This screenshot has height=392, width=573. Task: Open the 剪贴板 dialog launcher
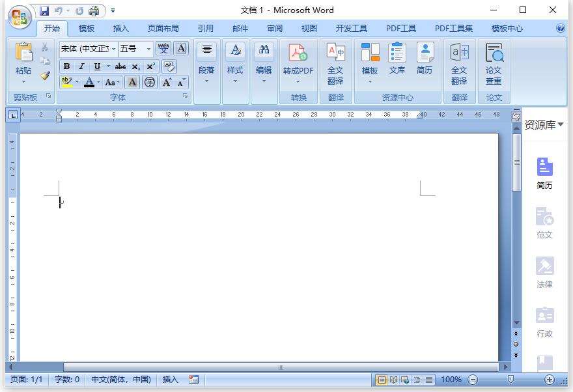pos(49,96)
